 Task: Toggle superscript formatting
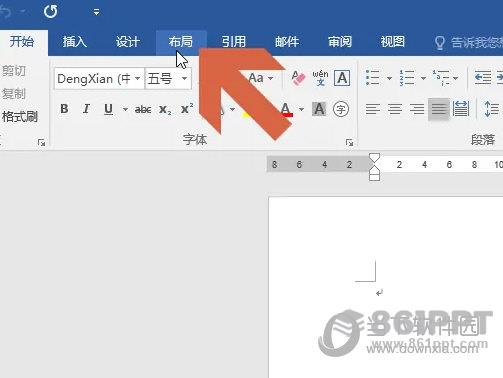click(187, 109)
